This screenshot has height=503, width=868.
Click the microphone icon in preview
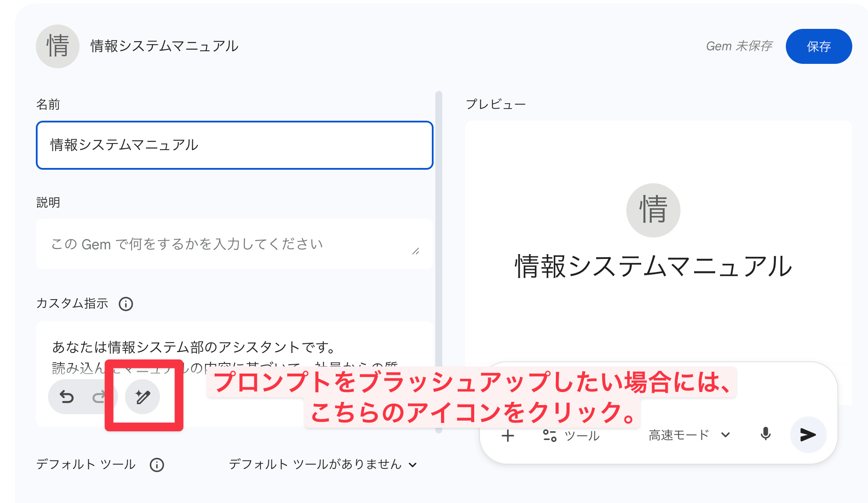pyautogui.click(x=765, y=434)
